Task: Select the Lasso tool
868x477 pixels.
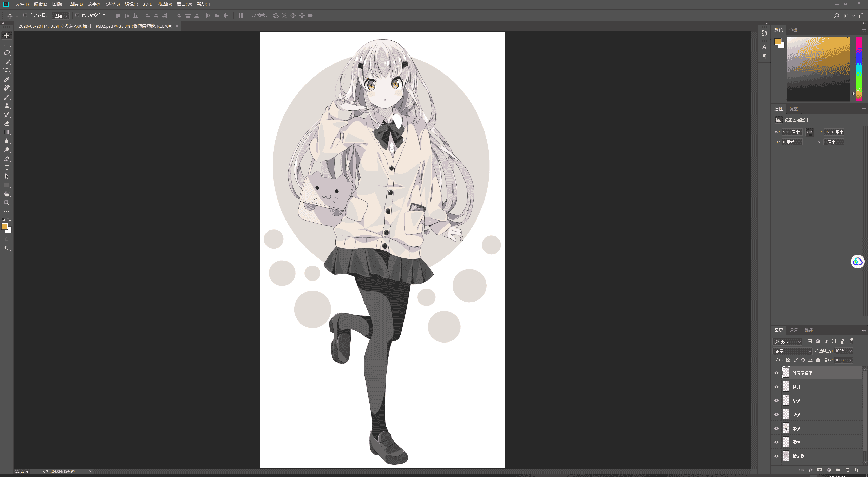Action: pyautogui.click(x=7, y=53)
